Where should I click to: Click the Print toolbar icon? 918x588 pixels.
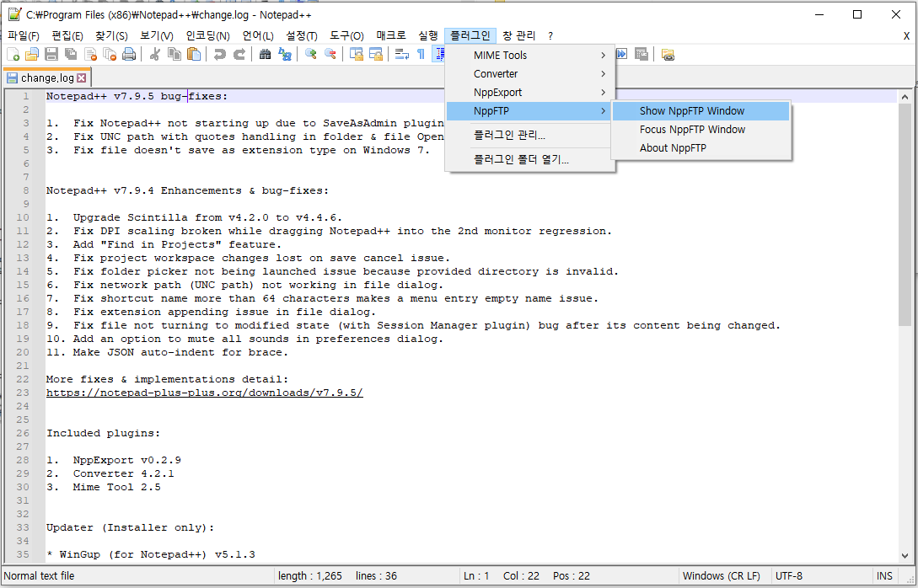coord(129,55)
